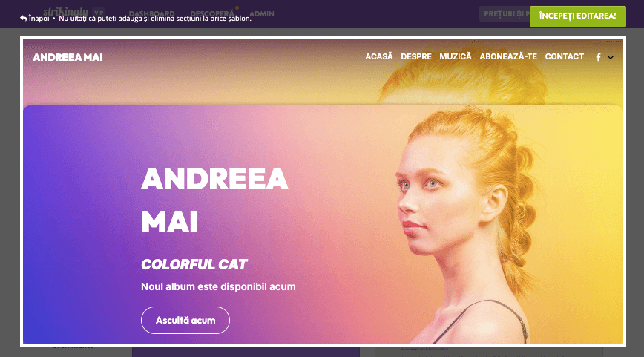The image size is (644, 357).
Task: Go to the DESPRE navigation item
Action: point(416,56)
